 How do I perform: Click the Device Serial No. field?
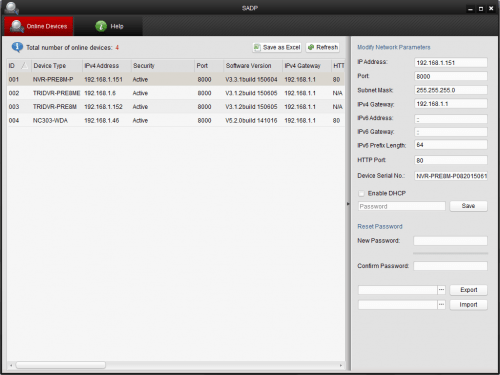[451, 176]
